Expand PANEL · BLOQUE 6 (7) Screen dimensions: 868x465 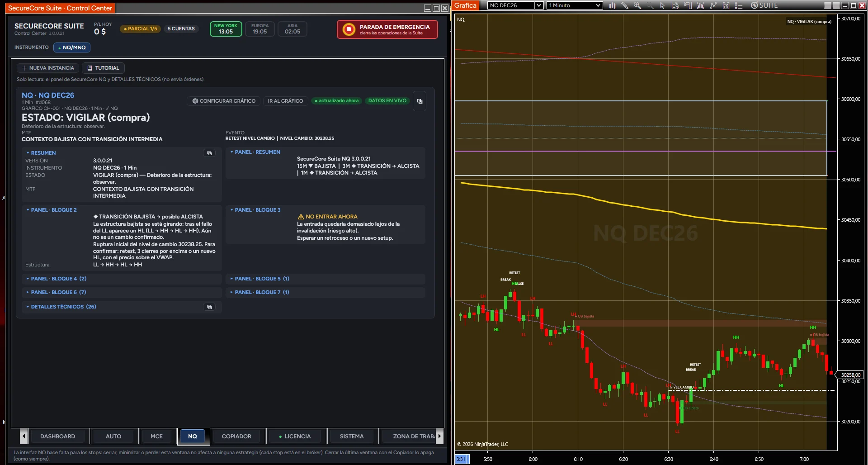click(x=57, y=292)
